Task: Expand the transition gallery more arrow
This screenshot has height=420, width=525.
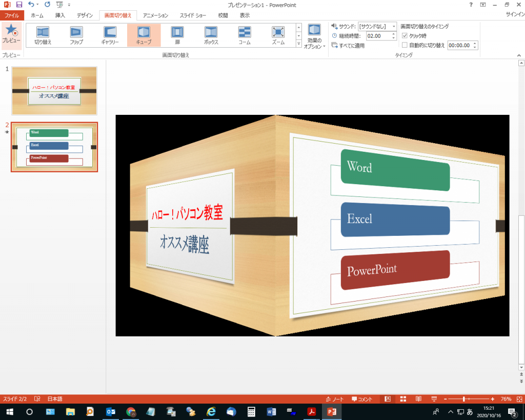Action: click(299, 43)
